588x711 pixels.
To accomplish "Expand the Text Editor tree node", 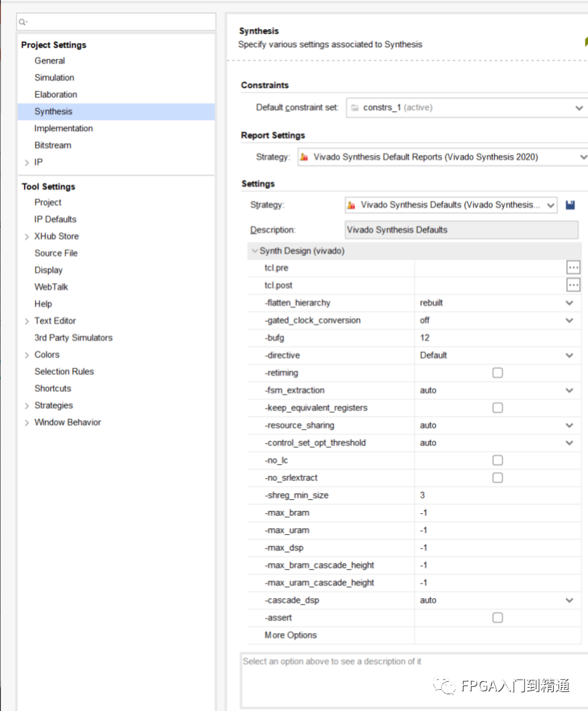I will (27, 321).
